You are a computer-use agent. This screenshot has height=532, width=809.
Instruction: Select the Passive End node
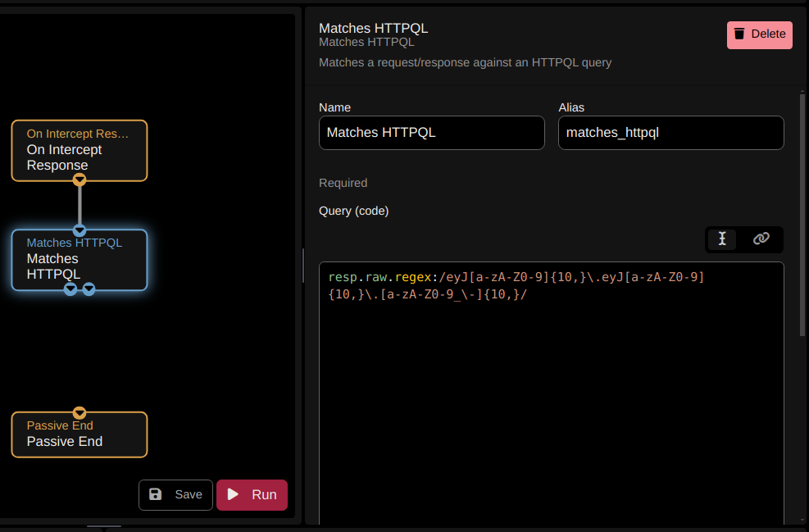coord(80,434)
